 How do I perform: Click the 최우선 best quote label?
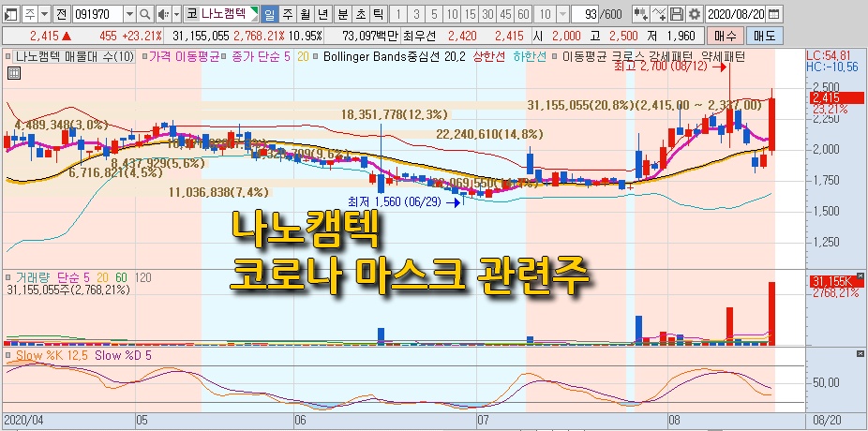(420, 36)
